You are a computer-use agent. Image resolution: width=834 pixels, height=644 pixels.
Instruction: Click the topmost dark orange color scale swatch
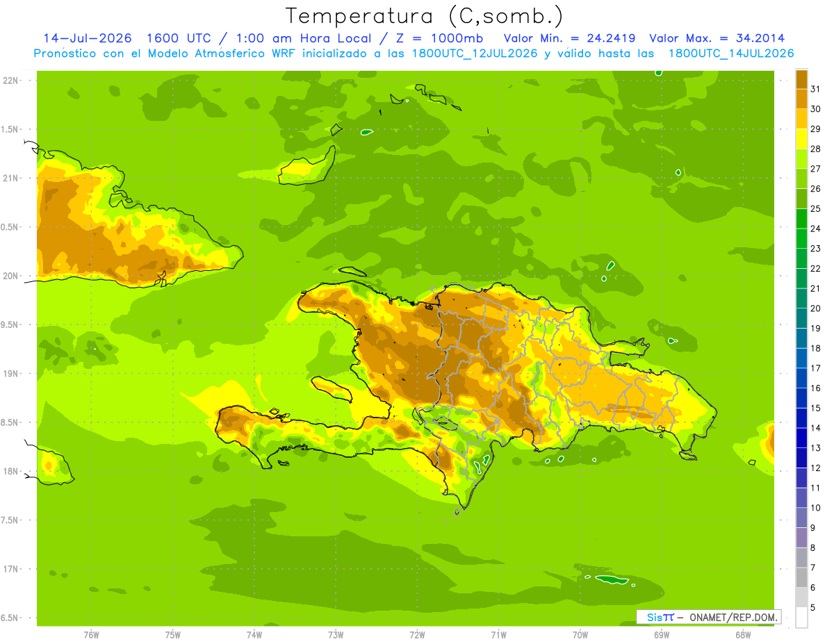[x=801, y=79]
